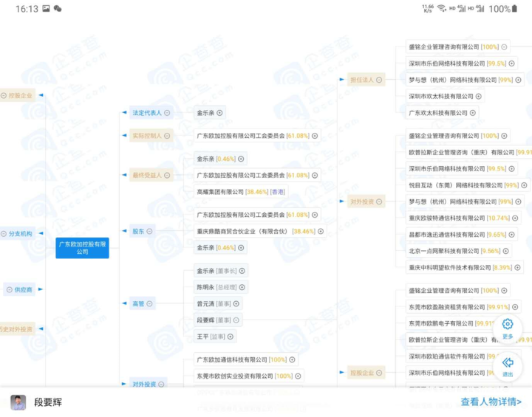
Task: Collapse the 担任法人 branch
Action: click(x=379, y=80)
